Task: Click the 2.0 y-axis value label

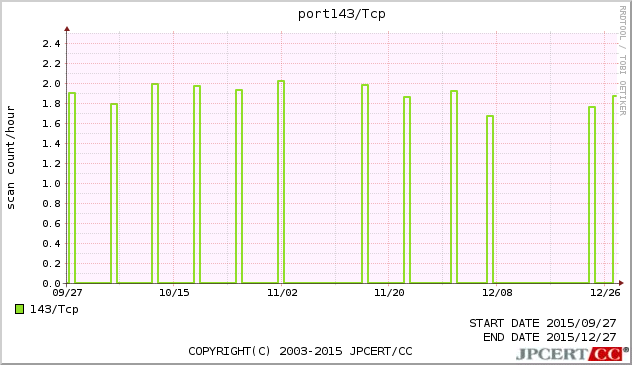Action: pos(51,83)
